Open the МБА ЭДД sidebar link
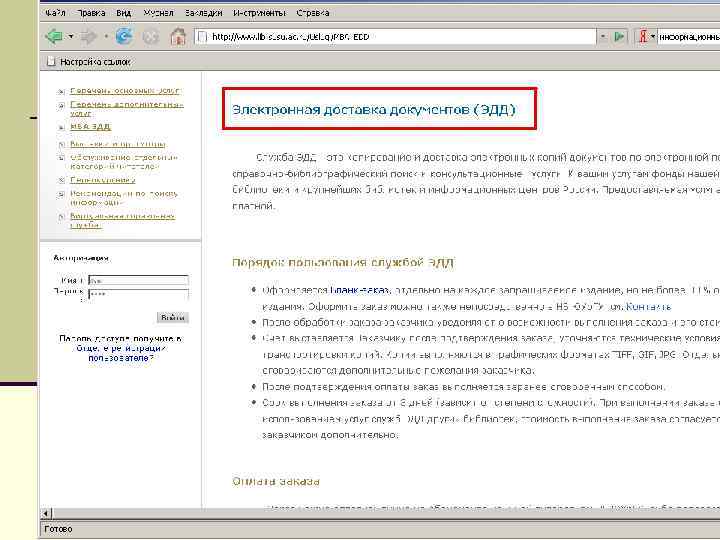This screenshot has width=720, height=540. tap(90, 127)
